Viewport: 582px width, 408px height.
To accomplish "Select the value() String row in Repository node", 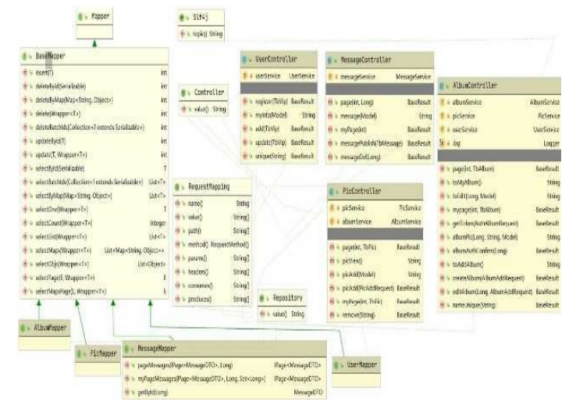I will (x=282, y=314).
